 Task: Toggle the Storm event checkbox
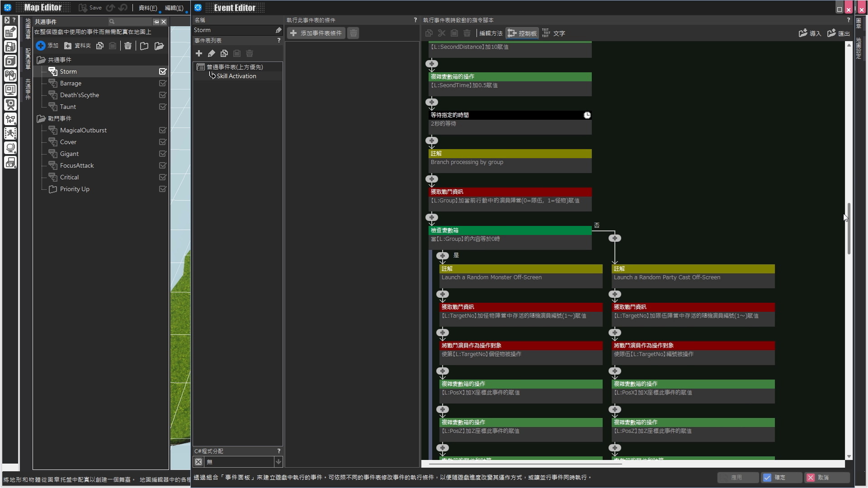click(x=163, y=71)
